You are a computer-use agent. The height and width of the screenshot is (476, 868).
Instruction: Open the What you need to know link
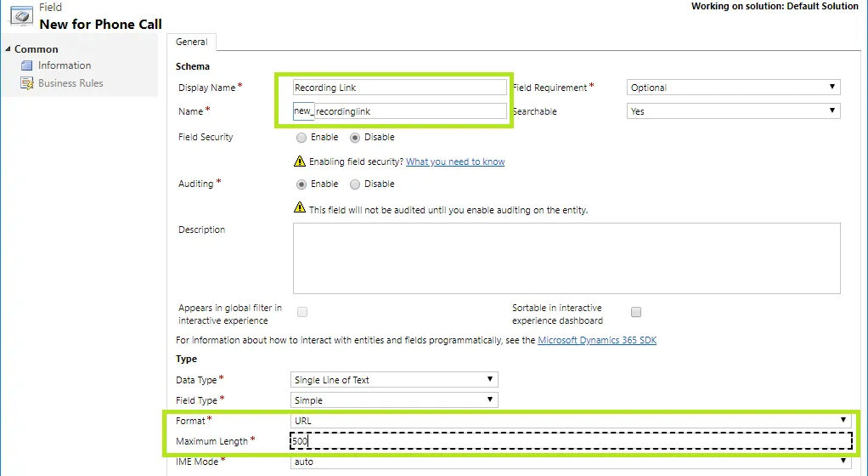coord(455,161)
